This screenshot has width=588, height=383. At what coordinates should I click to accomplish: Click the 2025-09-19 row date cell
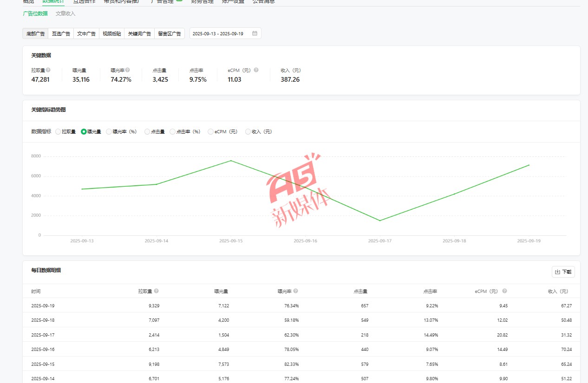43,306
